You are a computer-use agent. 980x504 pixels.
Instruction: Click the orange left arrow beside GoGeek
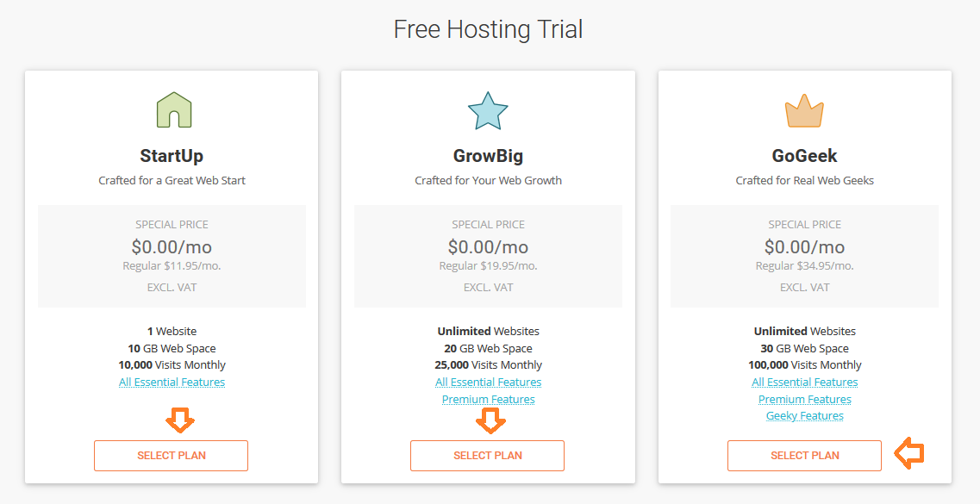pyautogui.click(x=908, y=453)
